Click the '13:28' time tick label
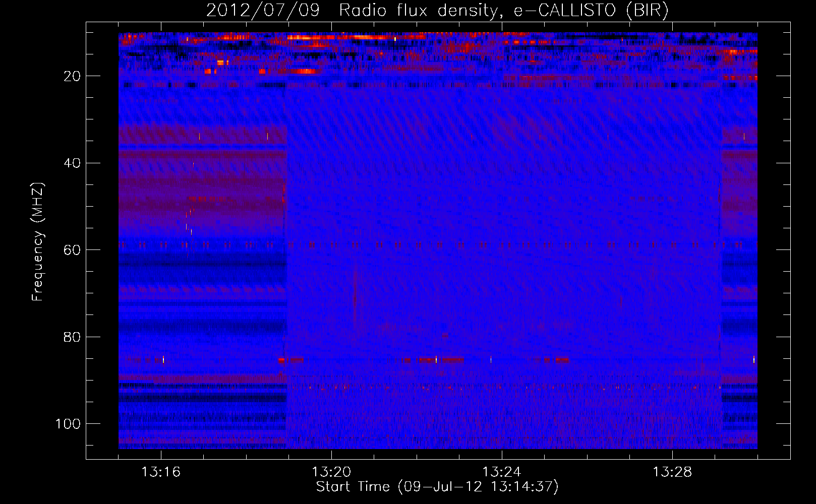 point(672,472)
